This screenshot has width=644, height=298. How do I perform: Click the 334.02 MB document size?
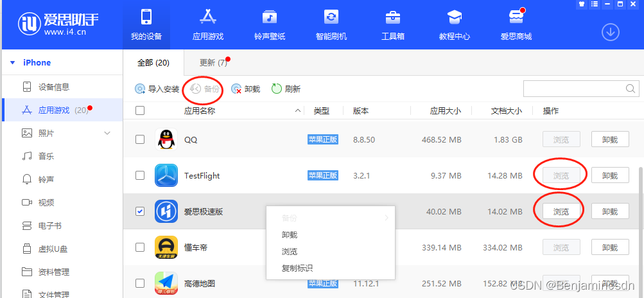[x=503, y=248]
